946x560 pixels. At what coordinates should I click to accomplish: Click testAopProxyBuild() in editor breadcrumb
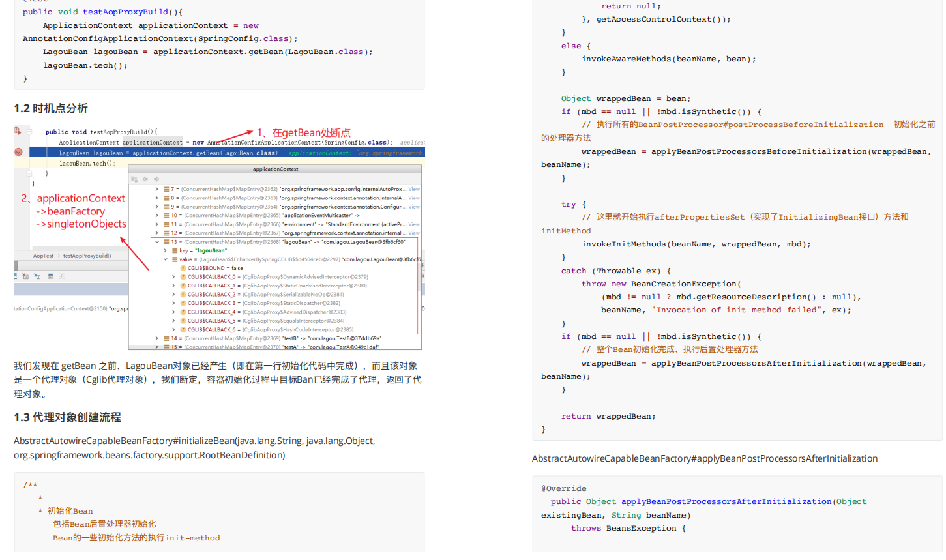coord(87,256)
